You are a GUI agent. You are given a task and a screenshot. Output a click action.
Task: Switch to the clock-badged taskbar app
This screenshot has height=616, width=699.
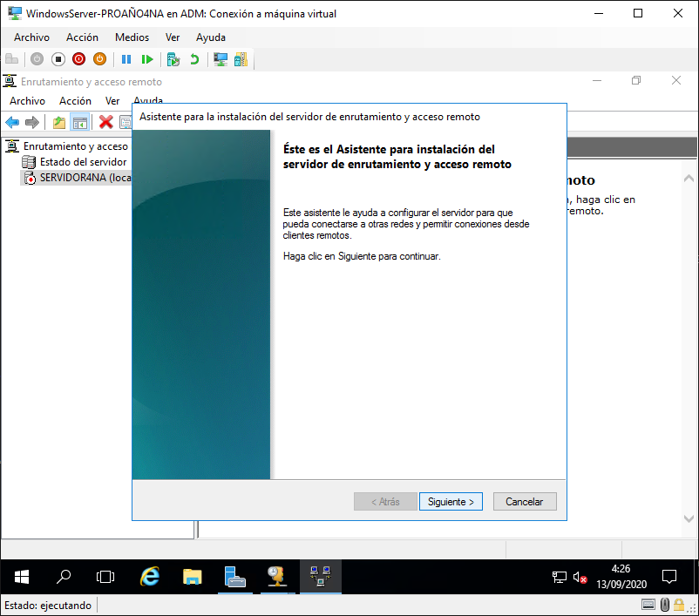[x=277, y=577]
